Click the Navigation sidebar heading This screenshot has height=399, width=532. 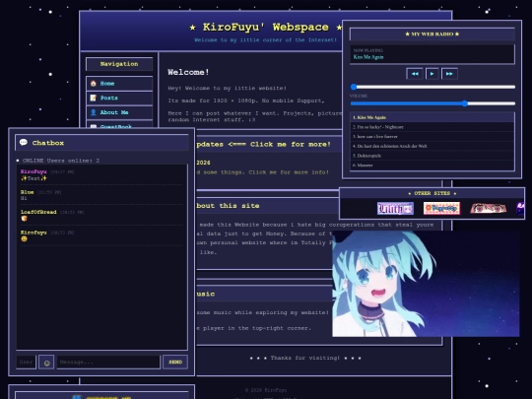119,64
